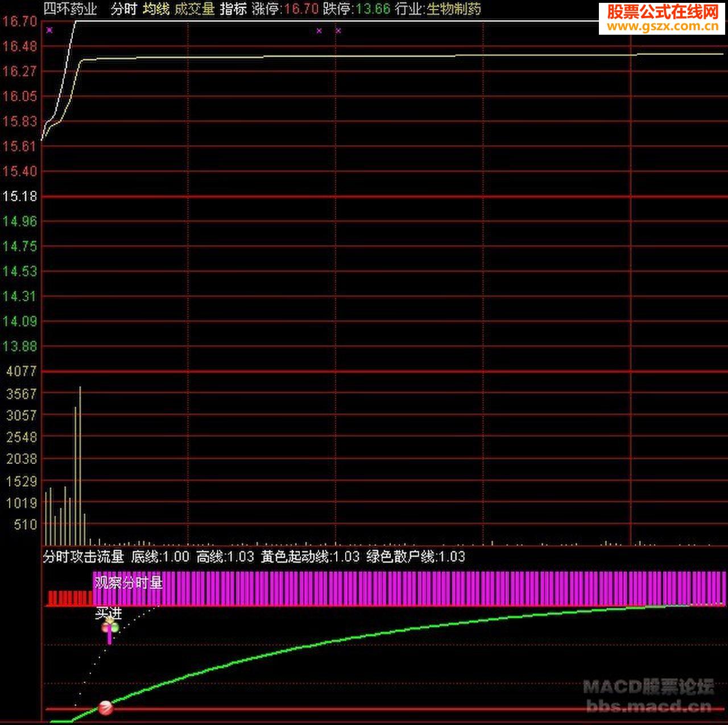Click the 13.88 price axis label
The image size is (728, 725).
(19, 346)
